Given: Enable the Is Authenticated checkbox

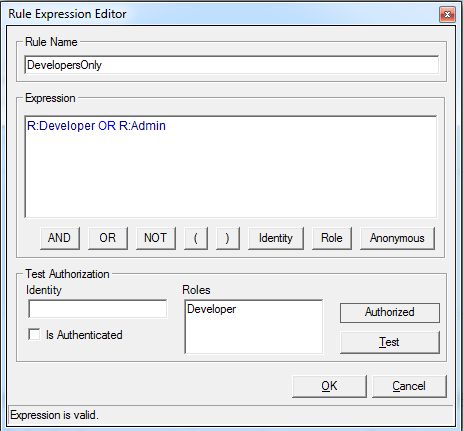Looking at the screenshot, I should pos(34,334).
